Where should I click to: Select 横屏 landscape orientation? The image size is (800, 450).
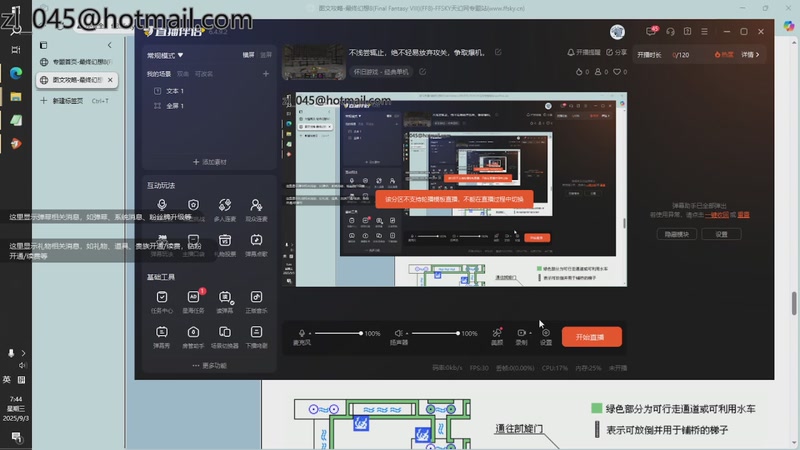click(x=248, y=55)
